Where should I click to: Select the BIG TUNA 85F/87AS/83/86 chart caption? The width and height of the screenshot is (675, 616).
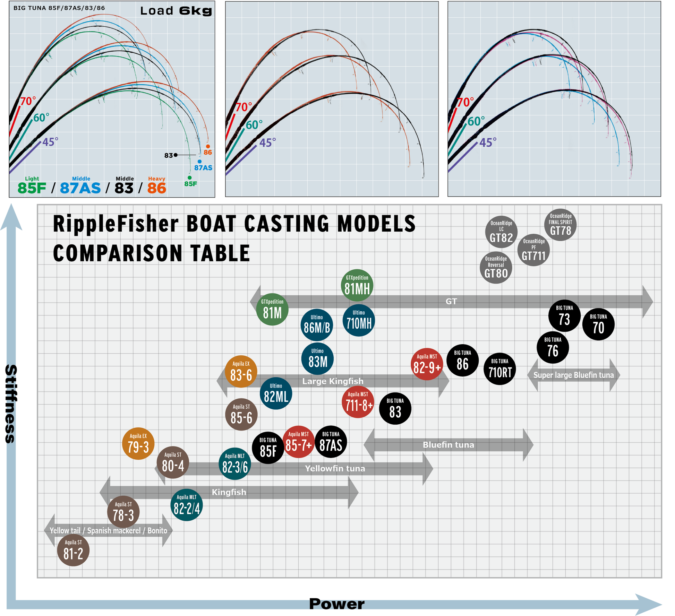point(59,8)
